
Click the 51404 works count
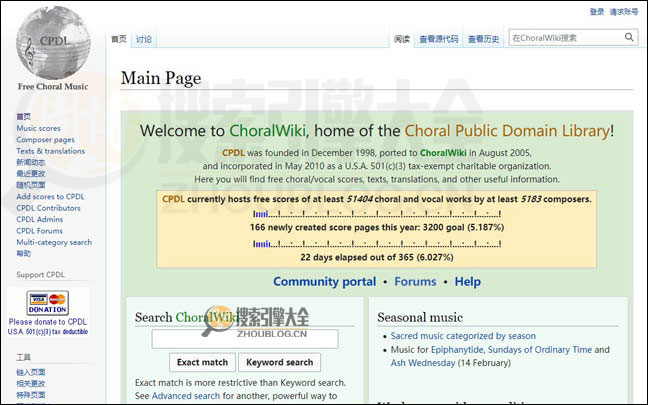(360, 199)
